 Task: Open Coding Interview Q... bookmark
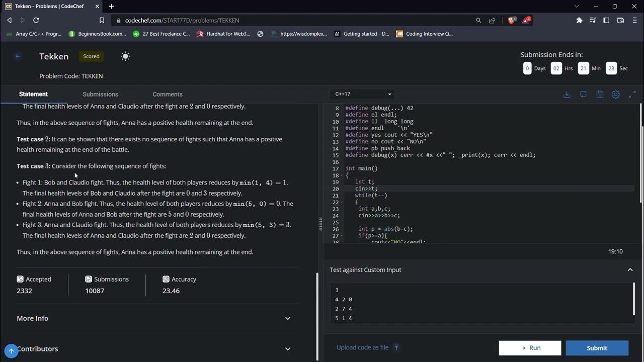click(x=425, y=34)
